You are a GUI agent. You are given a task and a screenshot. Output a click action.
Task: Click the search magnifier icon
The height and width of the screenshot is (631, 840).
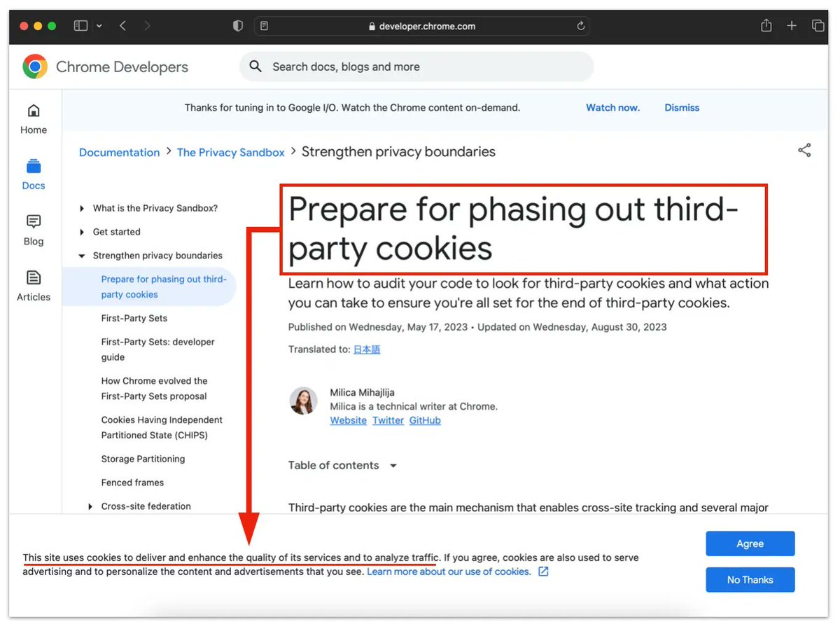pos(256,67)
